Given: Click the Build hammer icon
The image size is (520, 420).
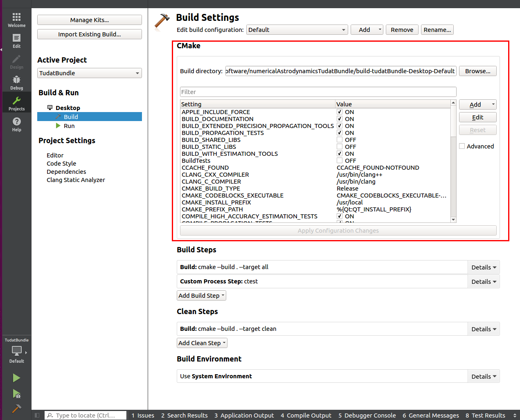Looking at the screenshot, I should point(16,409).
